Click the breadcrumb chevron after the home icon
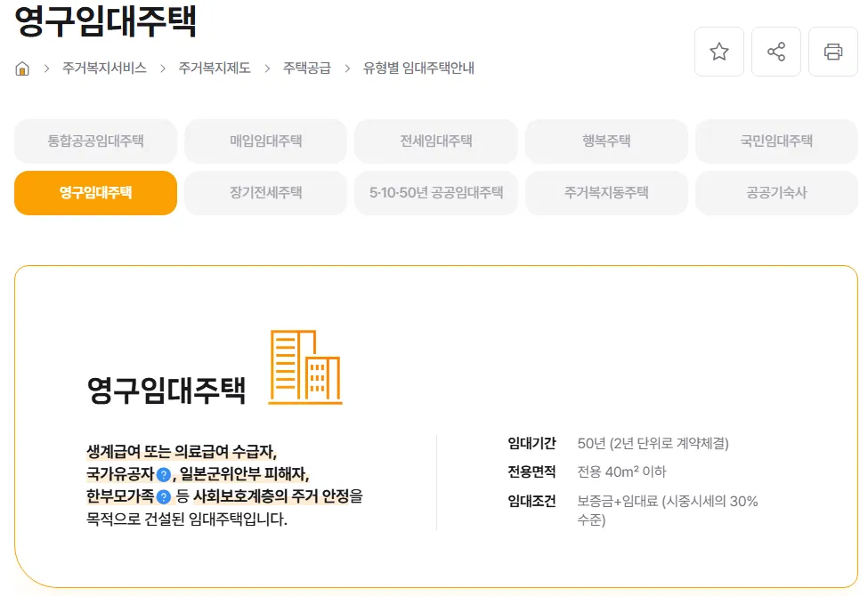 46,68
